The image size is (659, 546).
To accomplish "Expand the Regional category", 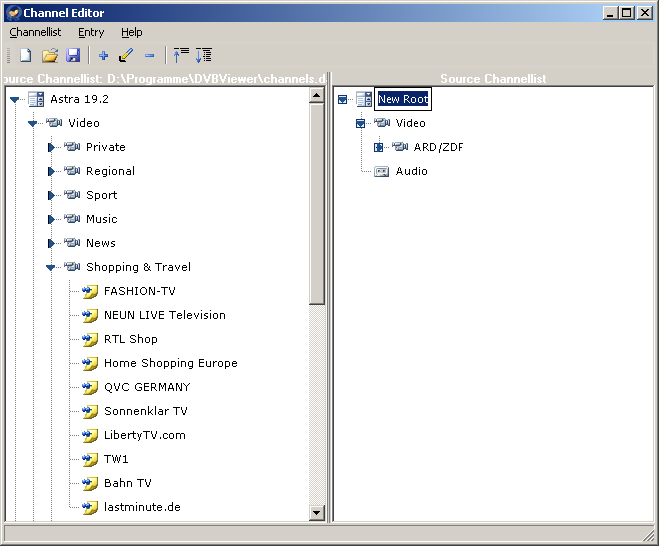I will pos(51,171).
